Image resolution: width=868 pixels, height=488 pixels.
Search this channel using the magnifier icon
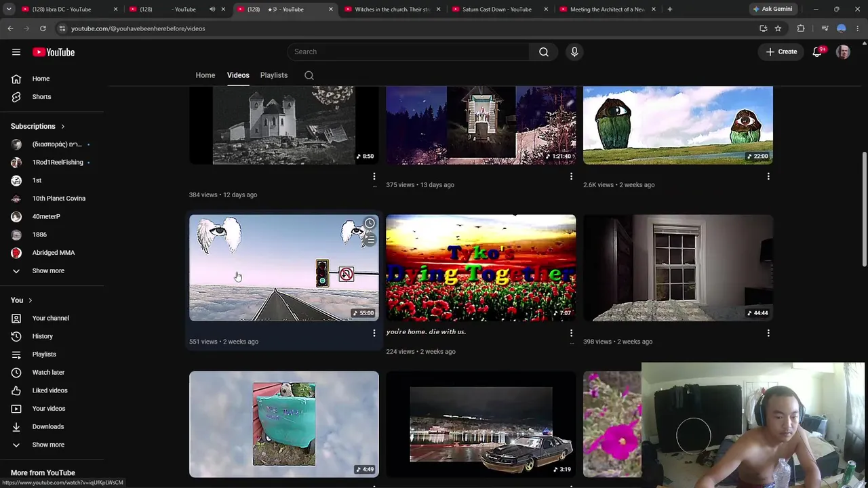click(x=309, y=75)
